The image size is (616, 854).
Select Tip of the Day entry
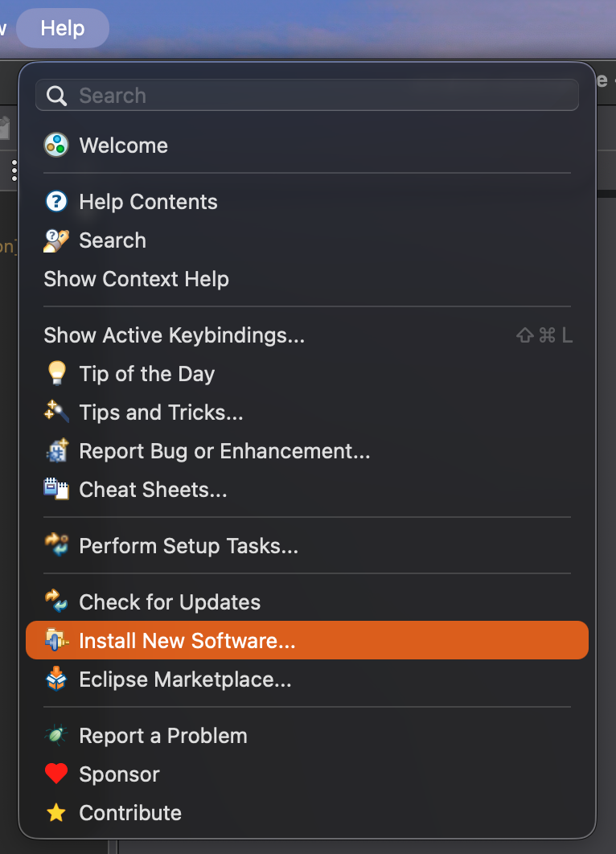pos(307,374)
